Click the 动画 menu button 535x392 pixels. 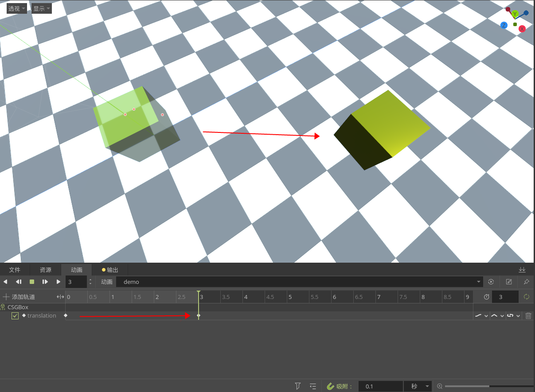click(107, 282)
